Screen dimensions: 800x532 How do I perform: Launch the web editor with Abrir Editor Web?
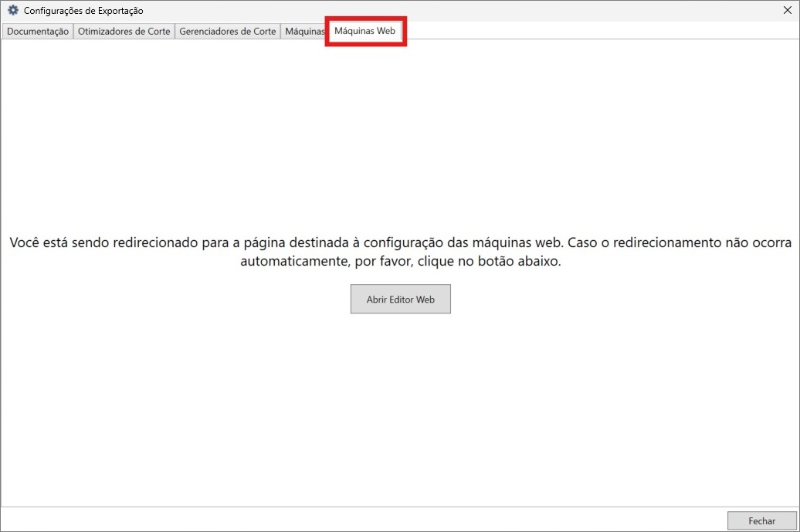tap(400, 299)
